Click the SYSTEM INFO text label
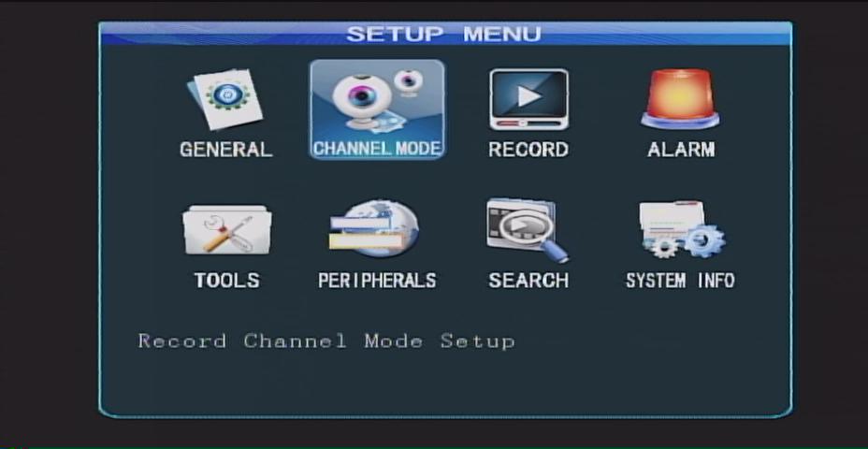Viewport: 868px width, 449px height. (680, 281)
